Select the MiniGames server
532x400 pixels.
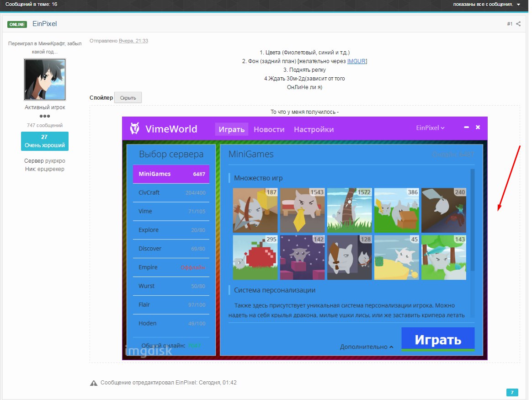(171, 174)
